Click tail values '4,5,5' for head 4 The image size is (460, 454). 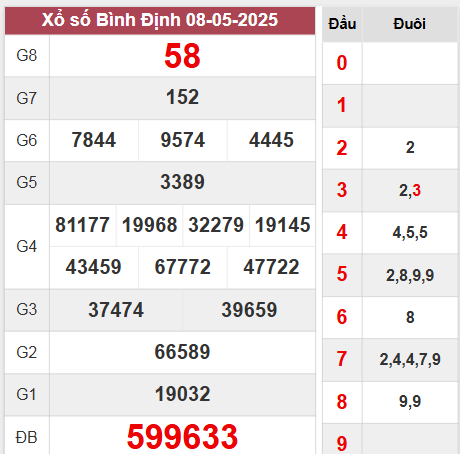tap(410, 233)
